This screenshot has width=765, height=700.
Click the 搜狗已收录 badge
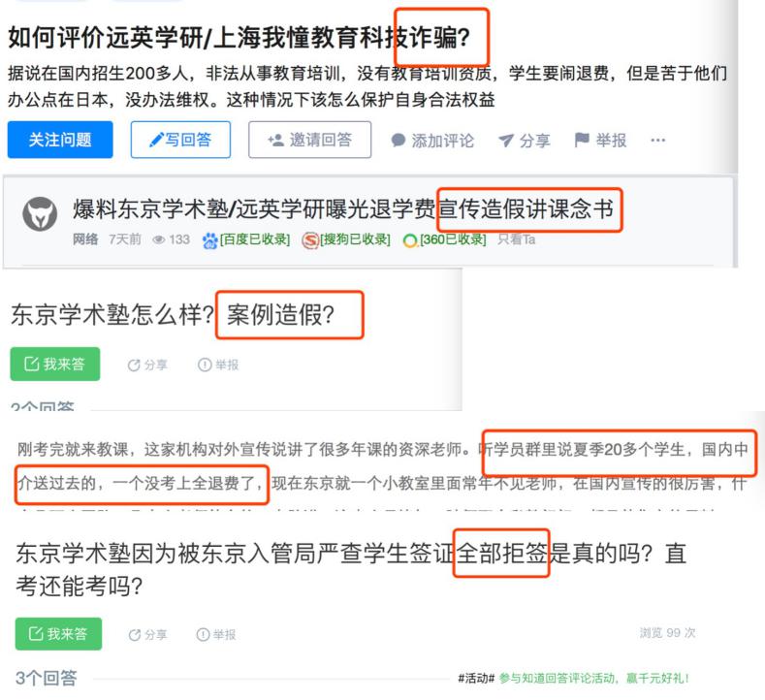coord(346,240)
